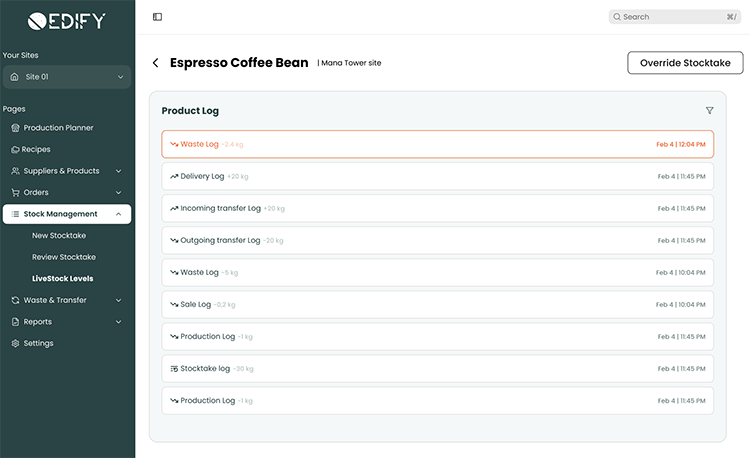The image size is (750, 458).
Task: Expand the Orders menu chevron
Action: click(118, 193)
